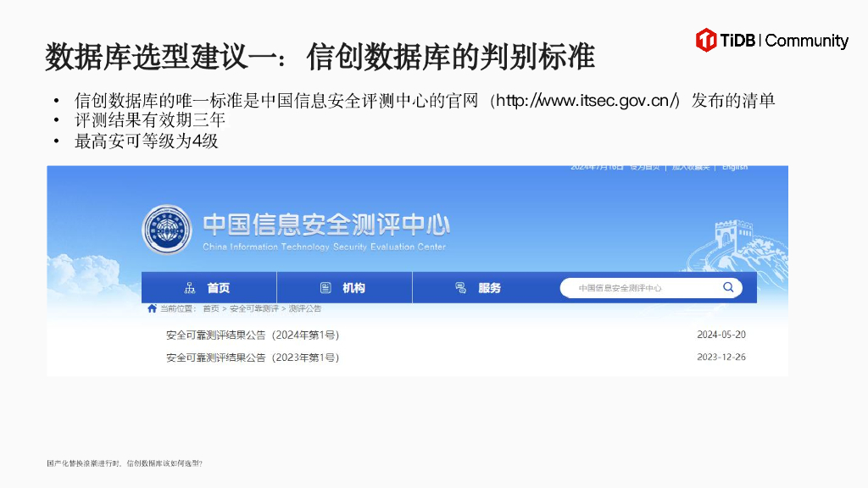The width and height of the screenshot is (868, 488).
Task: Open 安全可靠测评结果公告 (2023年第1号)
Action: pyautogui.click(x=251, y=358)
